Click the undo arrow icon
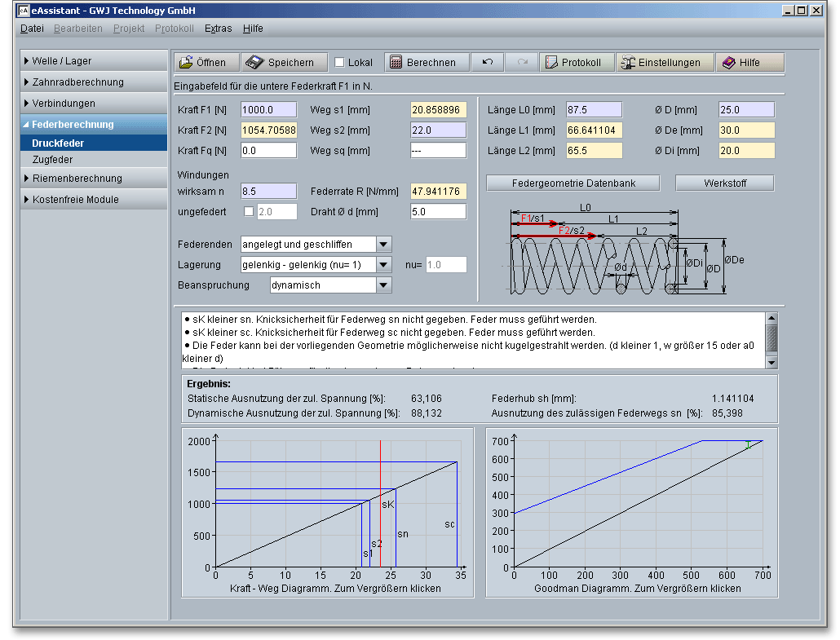 (x=487, y=63)
